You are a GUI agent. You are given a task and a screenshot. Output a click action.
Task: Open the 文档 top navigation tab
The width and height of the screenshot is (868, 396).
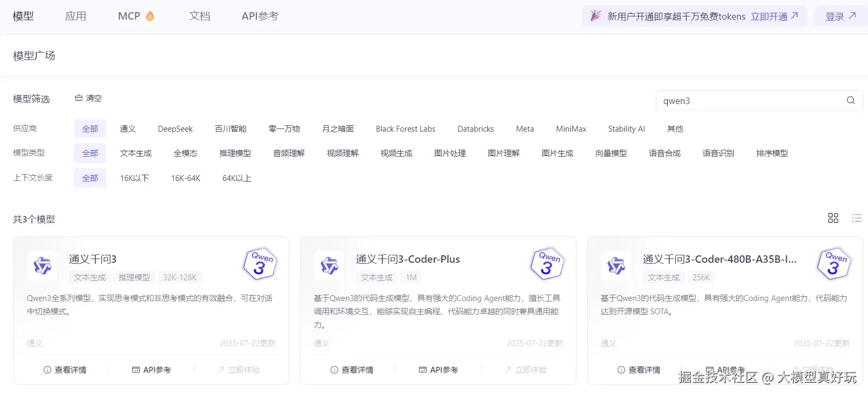click(200, 16)
